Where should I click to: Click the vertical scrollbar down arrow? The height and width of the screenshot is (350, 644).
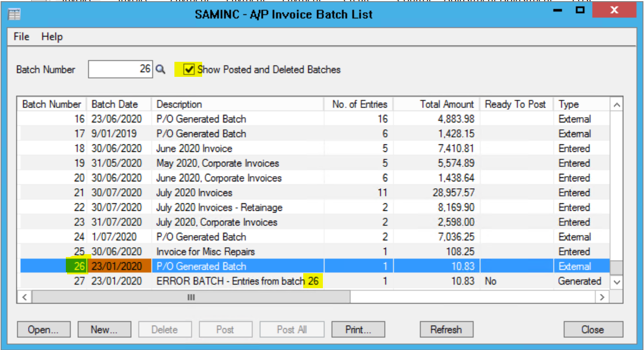[x=617, y=281]
